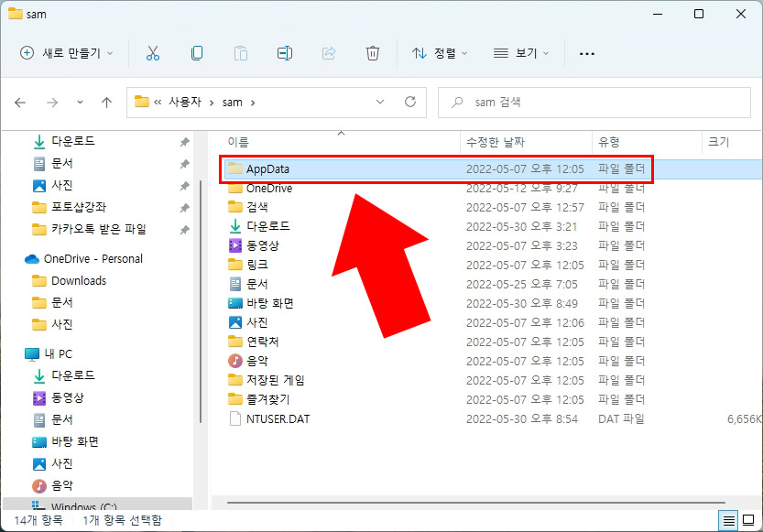Delete AppData using the trash icon

tap(373, 53)
